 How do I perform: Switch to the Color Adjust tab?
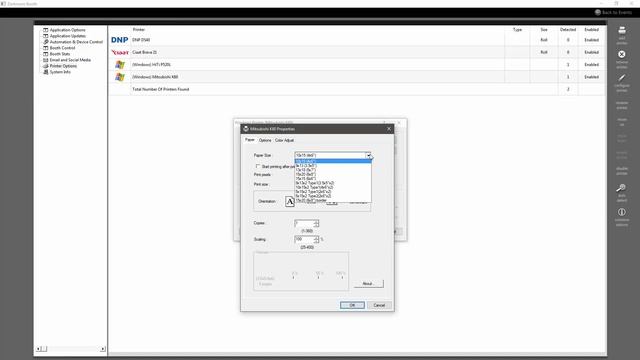[284, 140]
